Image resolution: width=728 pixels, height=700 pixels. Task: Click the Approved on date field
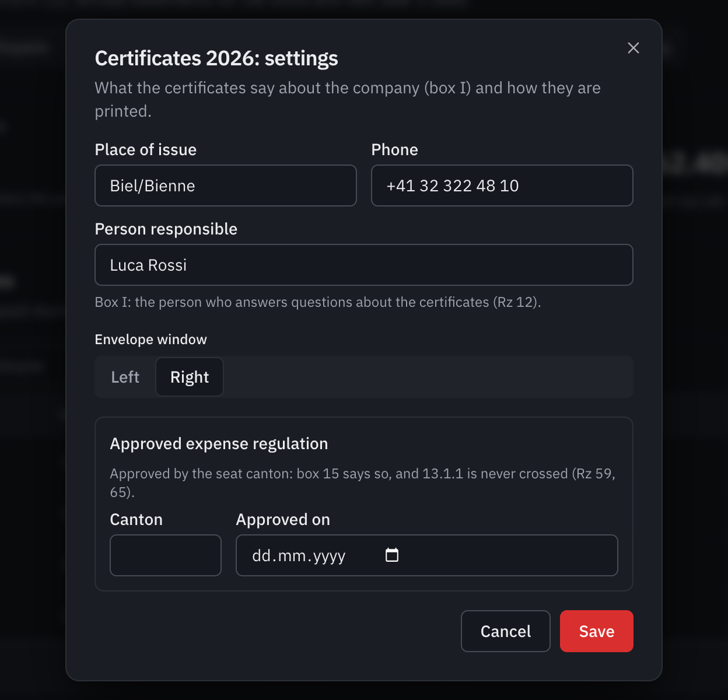tap(427, 555)
